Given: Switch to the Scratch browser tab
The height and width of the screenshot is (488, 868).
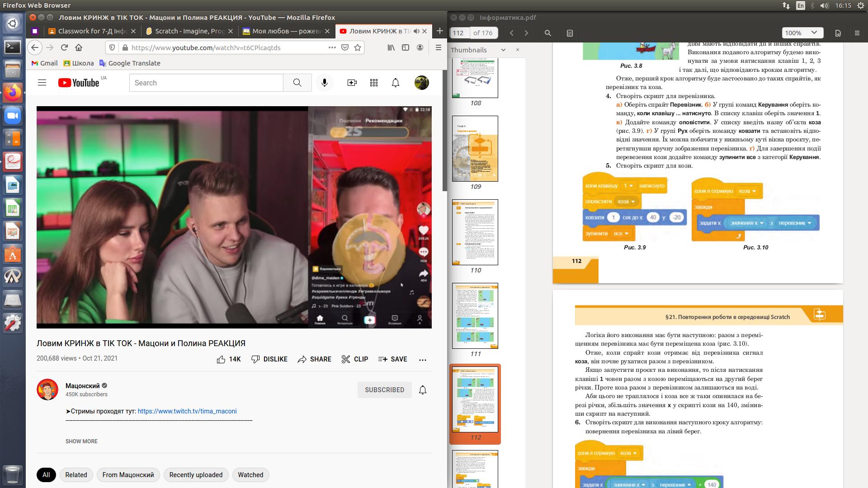Looking at the screenshot, I should pyautogui.click(x=189, y=31).
